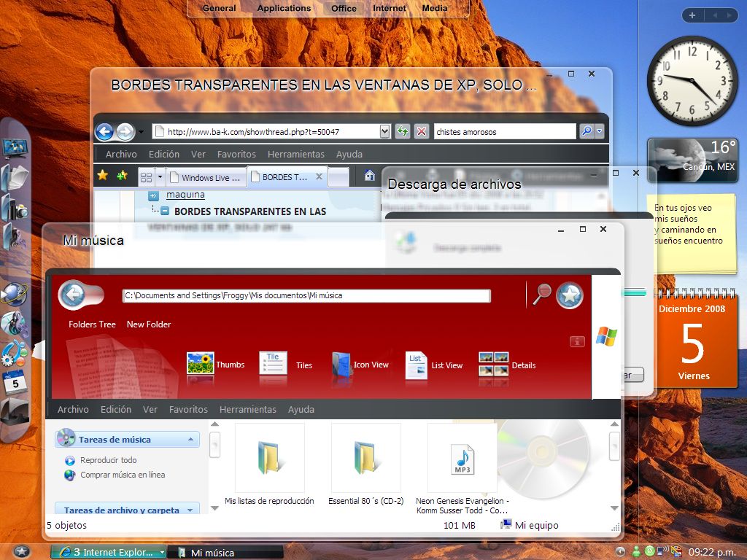
Task: Select the Internet tab on top dock
Action: (390, 8)
